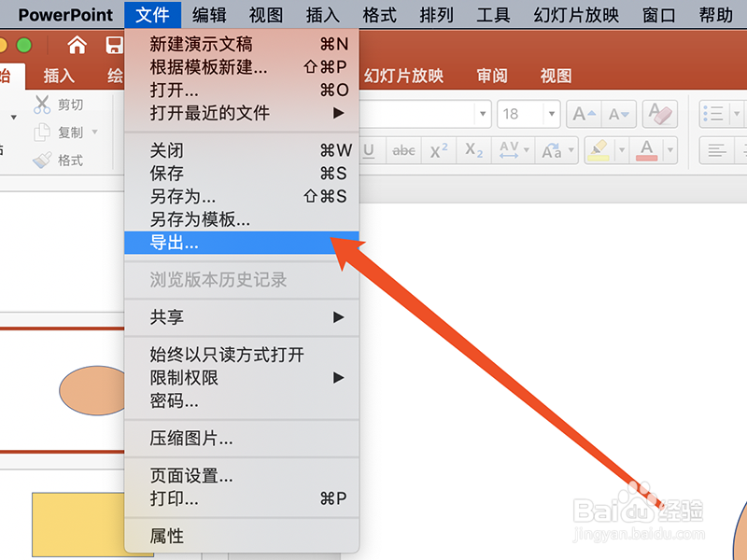Open the 工具 menu in menu bar
Screen dimensions: 747x560
pyautogui.click(x=494, y=15)
